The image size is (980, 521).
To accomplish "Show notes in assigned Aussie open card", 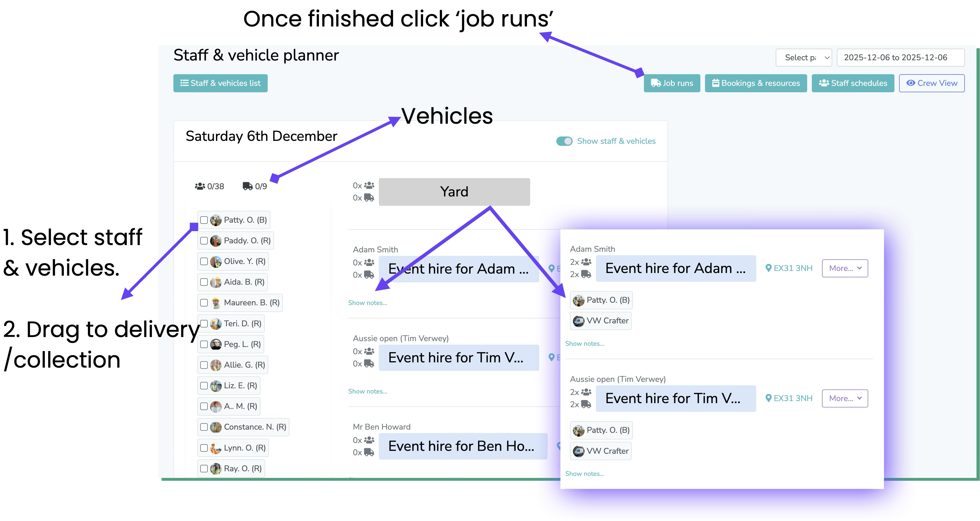I will click(585, 474).
